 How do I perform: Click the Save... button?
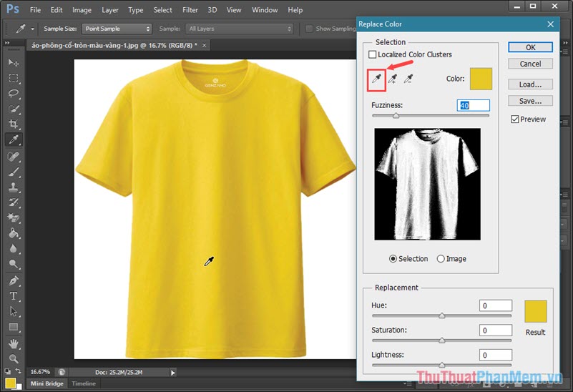point(530,101)
